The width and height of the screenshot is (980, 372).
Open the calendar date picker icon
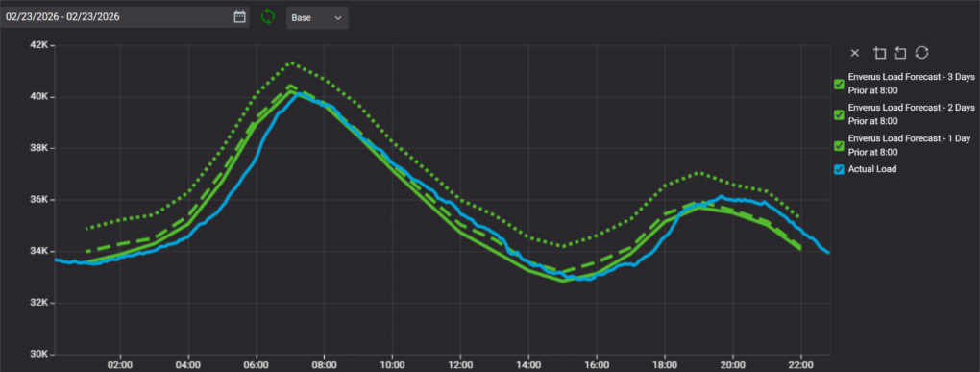click(x=239, y=17)
